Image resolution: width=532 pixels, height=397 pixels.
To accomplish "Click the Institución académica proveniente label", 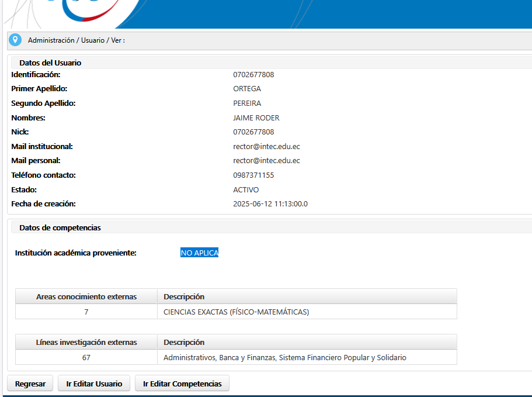I will (x=76, y=253).
